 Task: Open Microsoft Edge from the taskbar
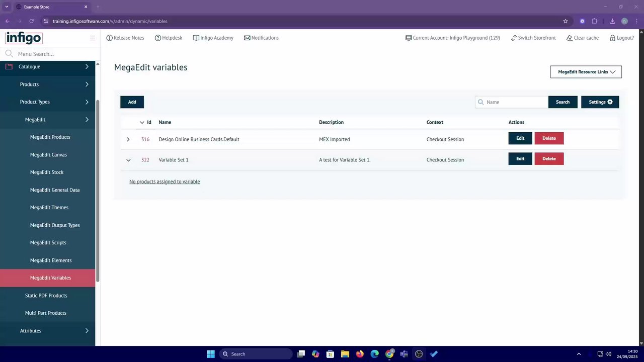tap(374, 354)
